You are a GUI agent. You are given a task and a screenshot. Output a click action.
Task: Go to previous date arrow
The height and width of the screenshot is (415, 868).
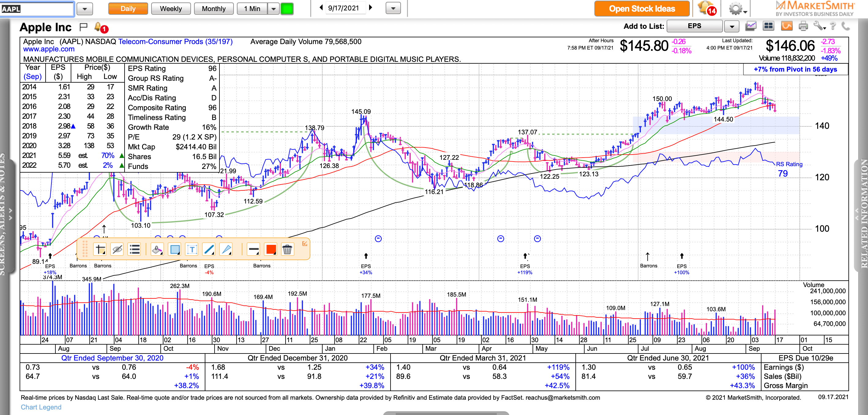pos(321,8)
